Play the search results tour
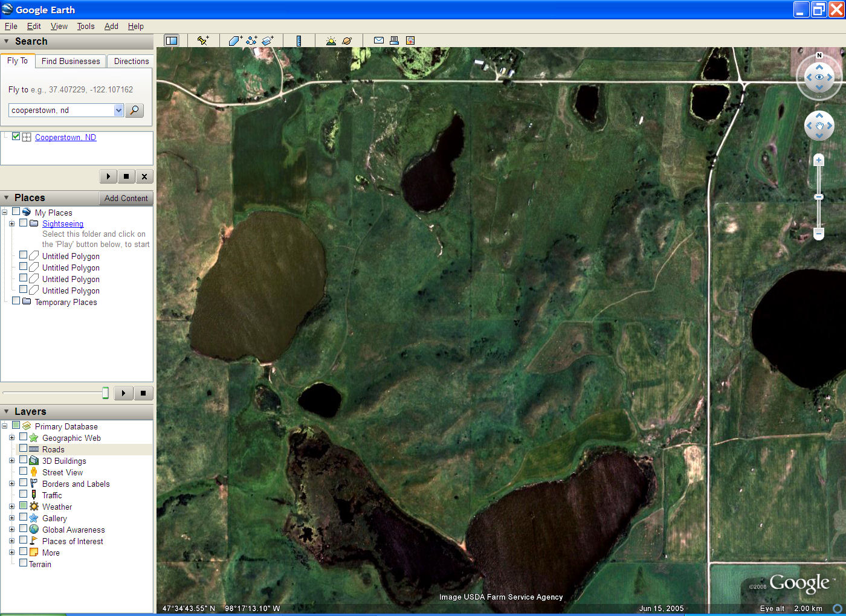The width and height of the screenshot is (846, 616). 108,176
